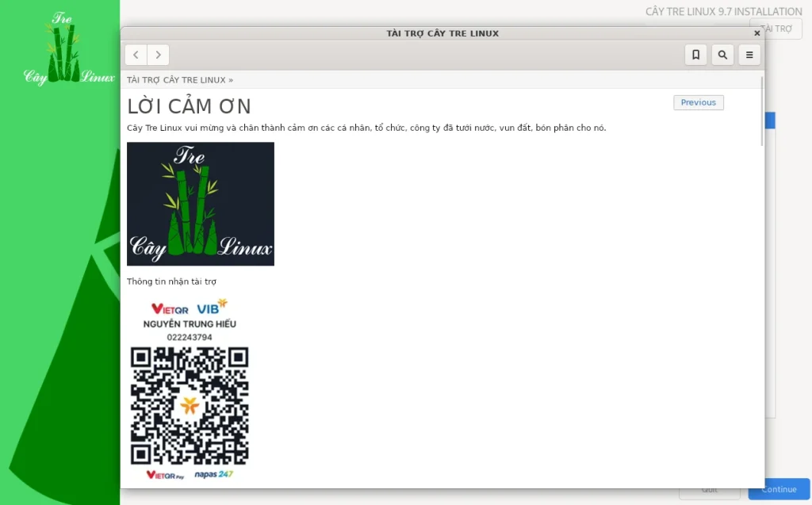Click the partially hidden Quit button
Viewport: 812px width, 505px height.
[x=710, y=490]
